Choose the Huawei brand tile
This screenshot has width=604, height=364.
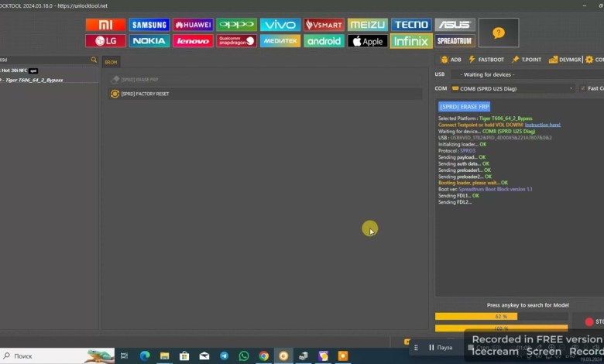(x=193, y=25)
